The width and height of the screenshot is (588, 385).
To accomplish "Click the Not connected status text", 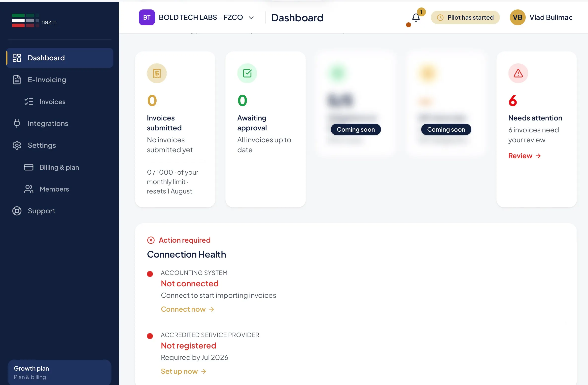I will click(x=190, y=283).
